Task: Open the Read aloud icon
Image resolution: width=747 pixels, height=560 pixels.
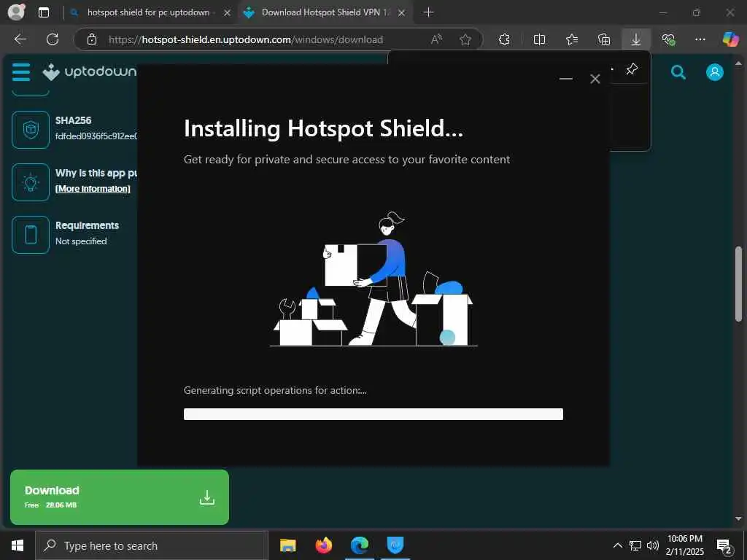Action: (436, 39)
